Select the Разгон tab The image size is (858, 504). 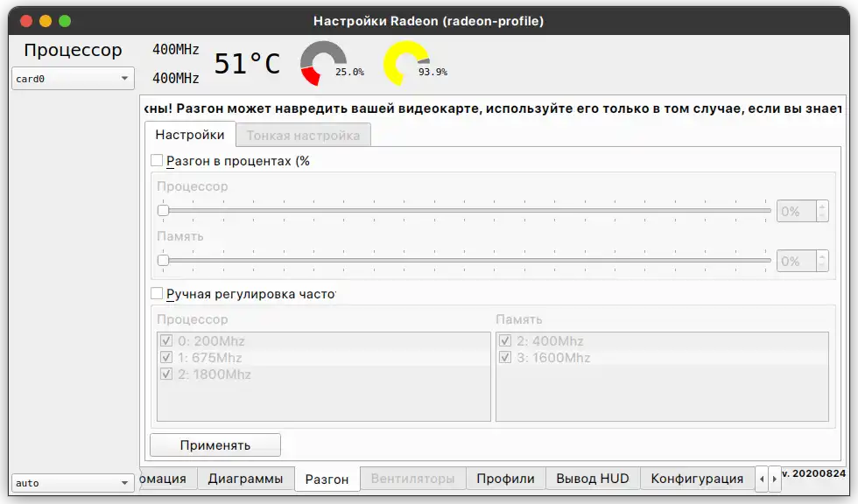327,479
